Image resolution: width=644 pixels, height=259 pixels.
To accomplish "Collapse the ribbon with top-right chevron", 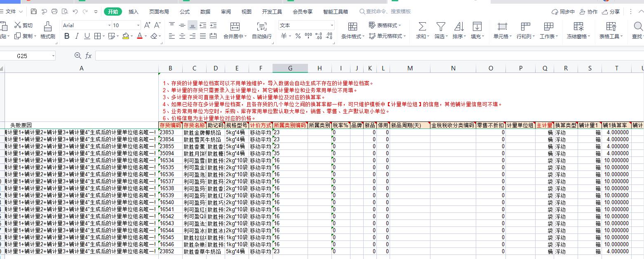I will 640,12.
